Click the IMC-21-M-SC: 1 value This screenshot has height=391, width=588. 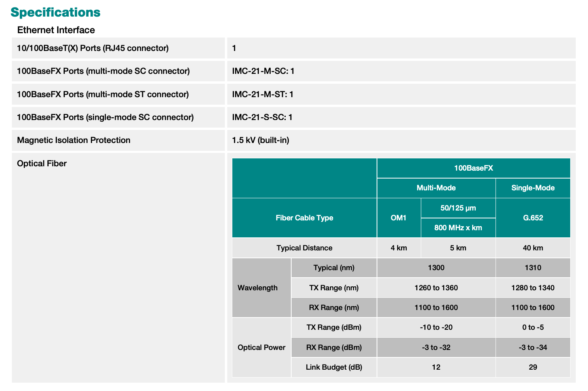click(263, 71)
